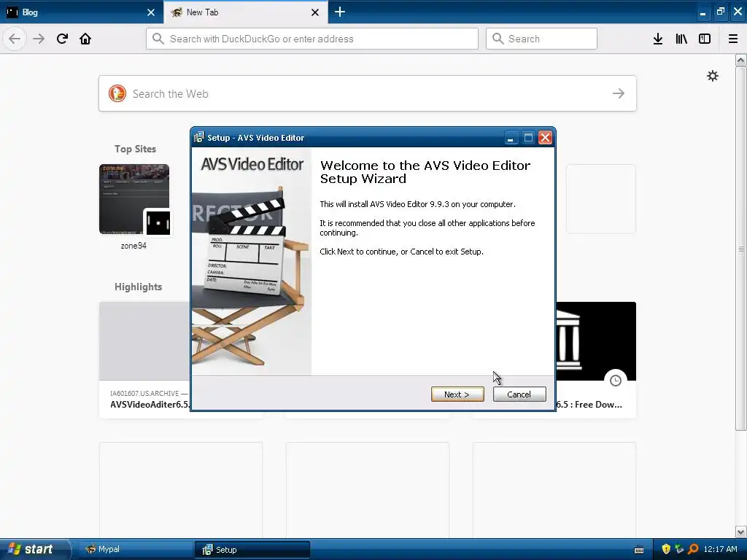Focus the toolbar Search field

541,39
